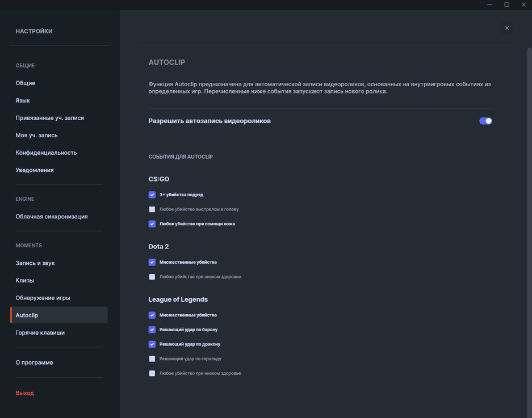This screenshot has height=418, width=532.
Task: Select Запись и звук in sidebar
Action: (35, 263)
